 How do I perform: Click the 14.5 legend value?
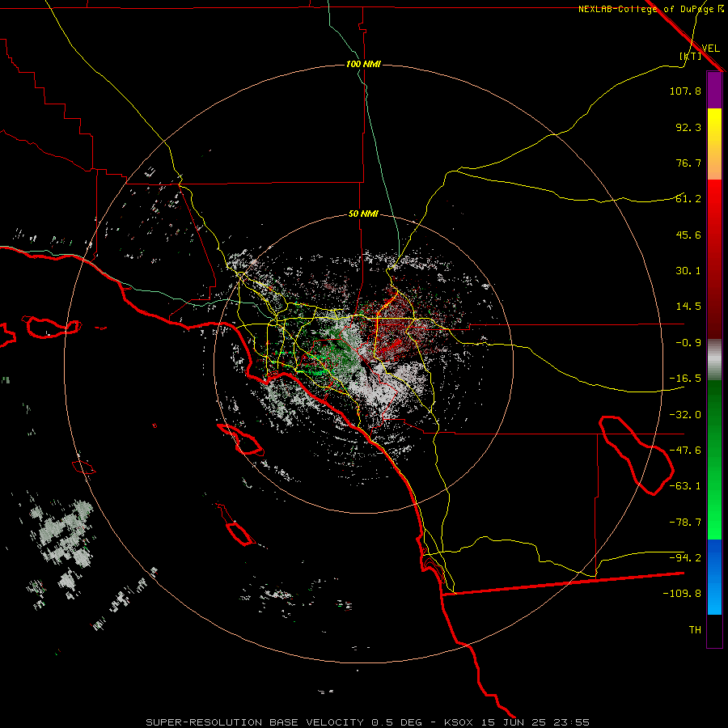pos(688,307)
